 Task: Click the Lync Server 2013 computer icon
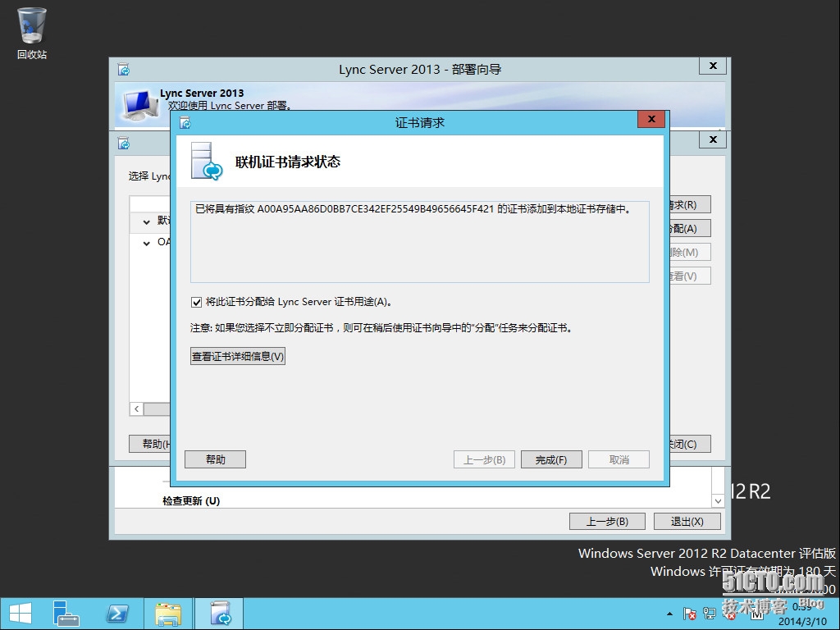[x=140, y=105]
